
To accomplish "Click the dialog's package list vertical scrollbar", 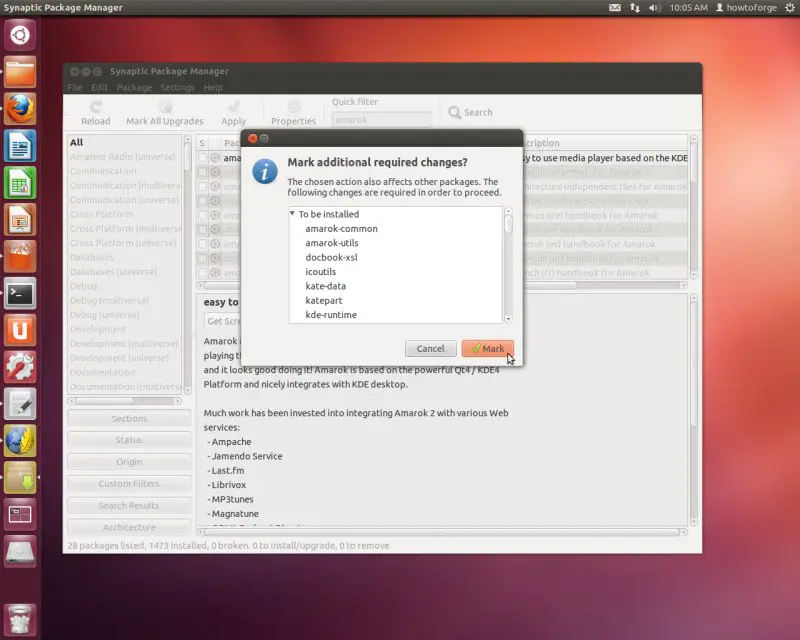I will (508, 265).
